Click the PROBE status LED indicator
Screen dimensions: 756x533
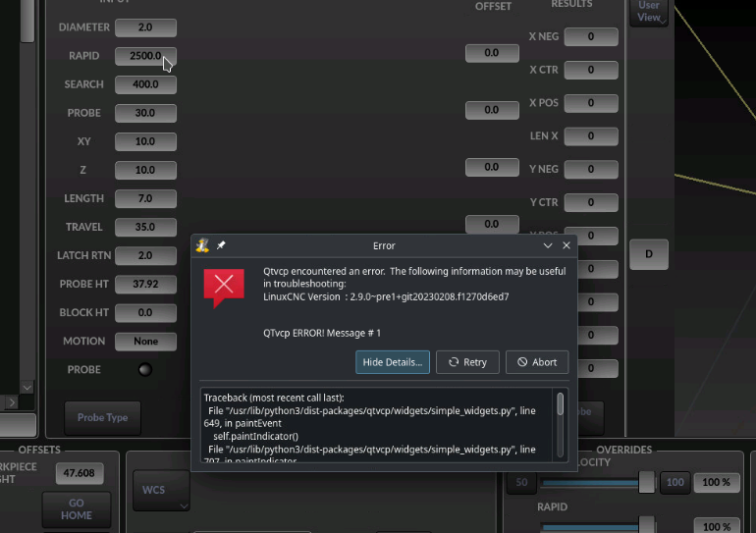pos(145,370)
